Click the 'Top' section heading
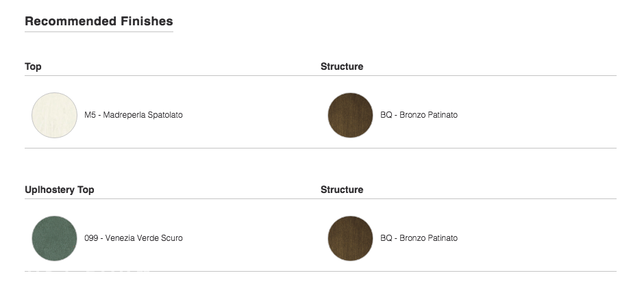The height and width of the screenshot is (297, 644). tap(33, 67)
